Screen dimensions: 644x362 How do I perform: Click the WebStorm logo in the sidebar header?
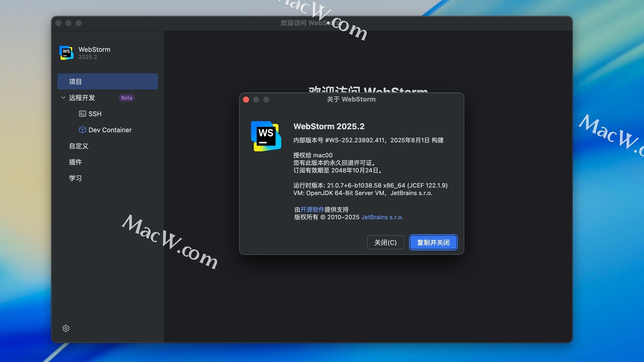click(66, 53)
